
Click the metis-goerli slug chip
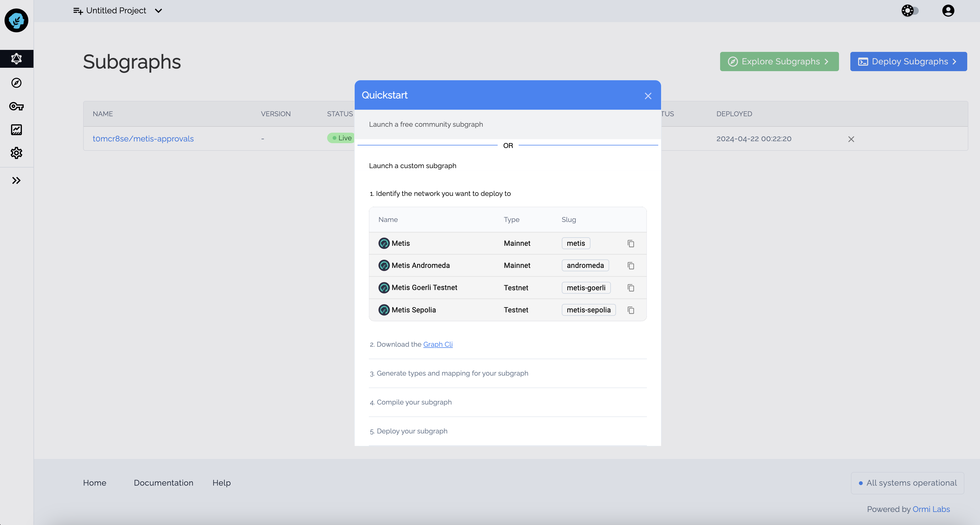tap(586, 288)
